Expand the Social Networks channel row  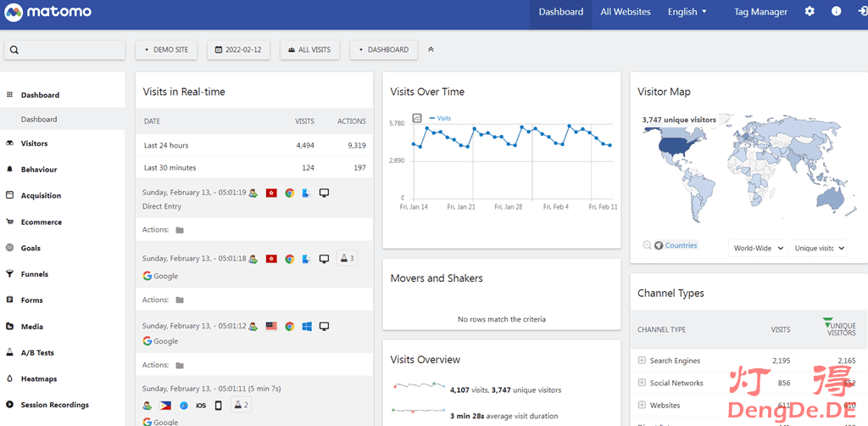pyautogui.click(x=642, y=383)
